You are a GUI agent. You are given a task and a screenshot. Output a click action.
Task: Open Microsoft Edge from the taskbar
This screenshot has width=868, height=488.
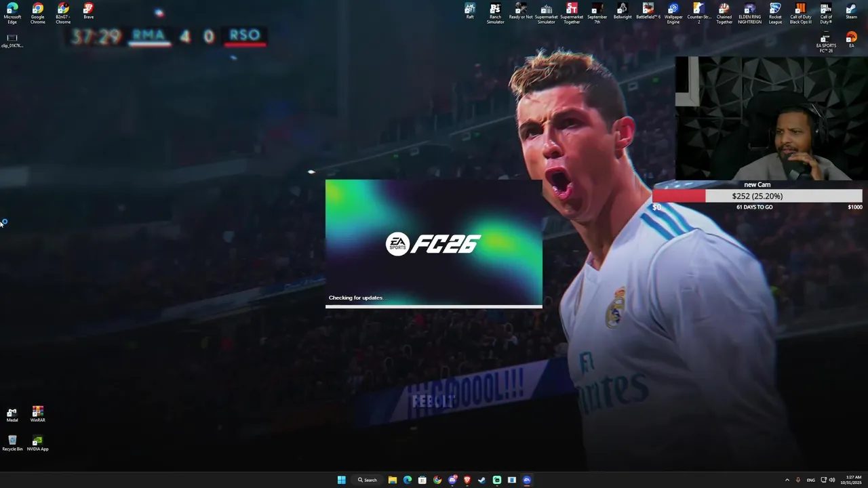408,480
